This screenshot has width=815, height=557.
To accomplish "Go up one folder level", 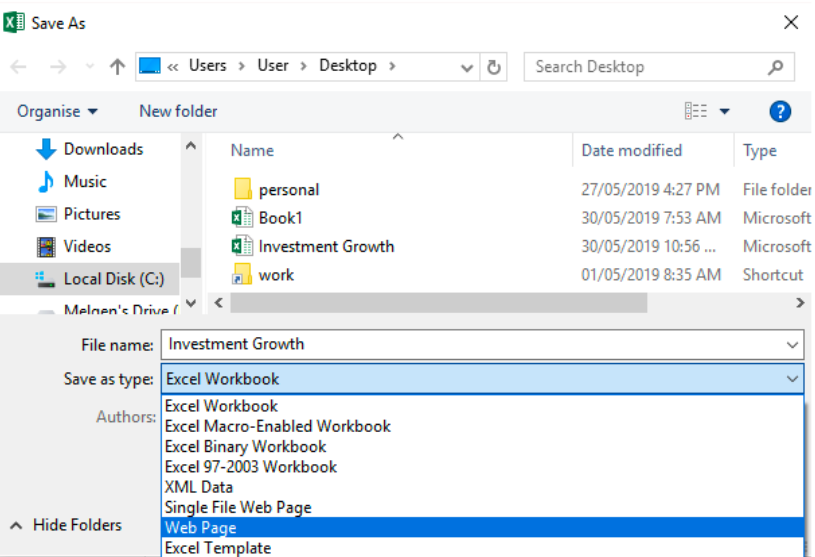I will coord(117,67).
